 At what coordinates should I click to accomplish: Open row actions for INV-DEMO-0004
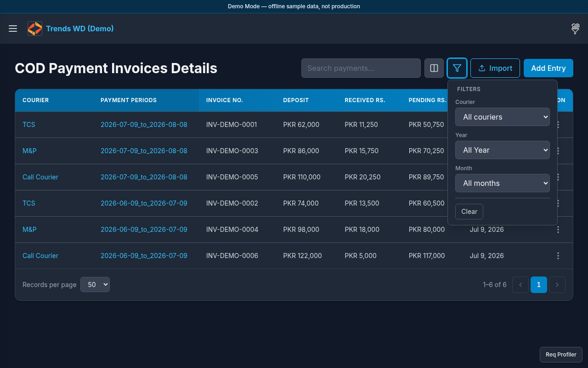click(558, 230)
